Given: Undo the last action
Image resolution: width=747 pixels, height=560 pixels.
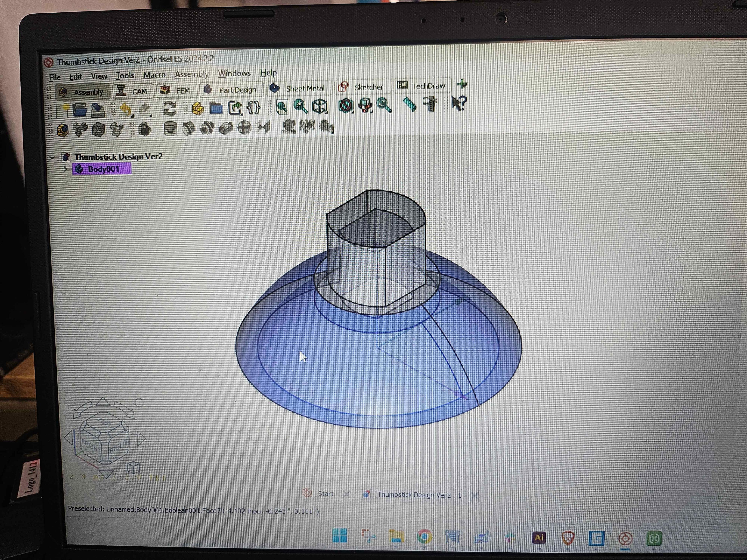Looking at the screenshot, I should 125,110.
